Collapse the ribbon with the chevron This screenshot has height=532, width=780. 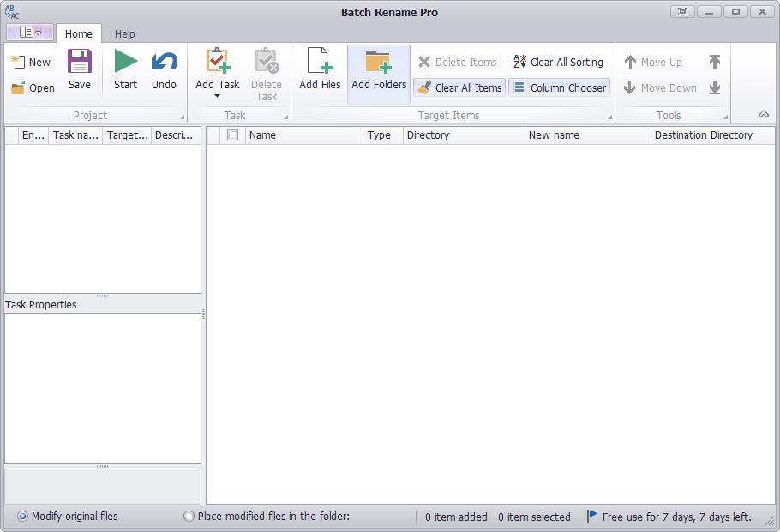(x=764, y=114)
